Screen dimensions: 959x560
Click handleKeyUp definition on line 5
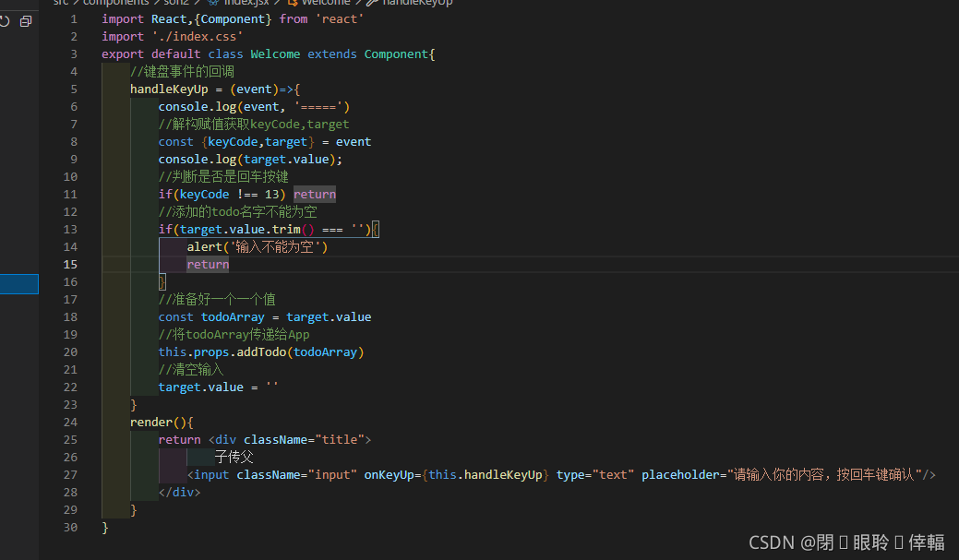170,89
